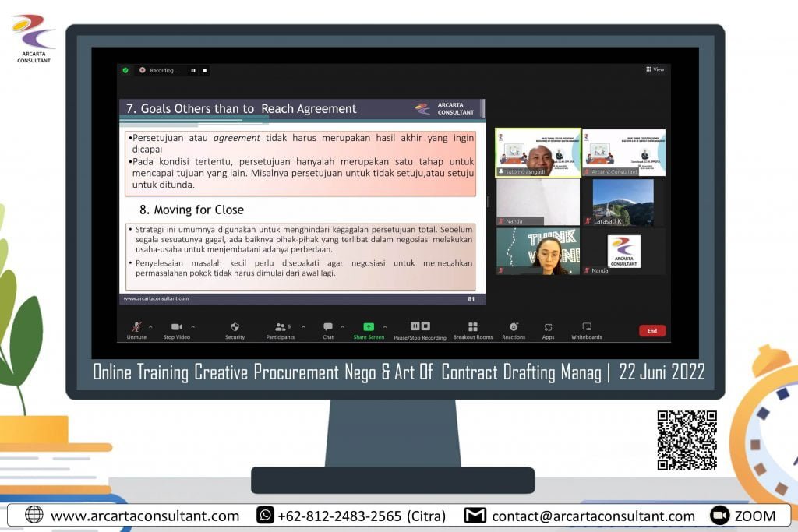Select Larasati K's video thumbnail

tap(623, 203)
